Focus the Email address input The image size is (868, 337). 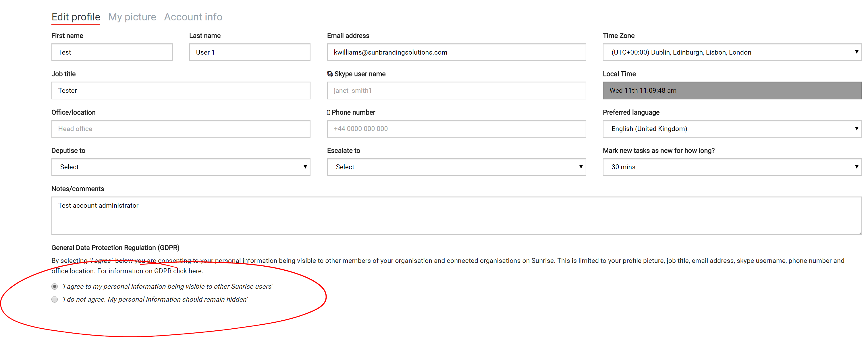456,52
